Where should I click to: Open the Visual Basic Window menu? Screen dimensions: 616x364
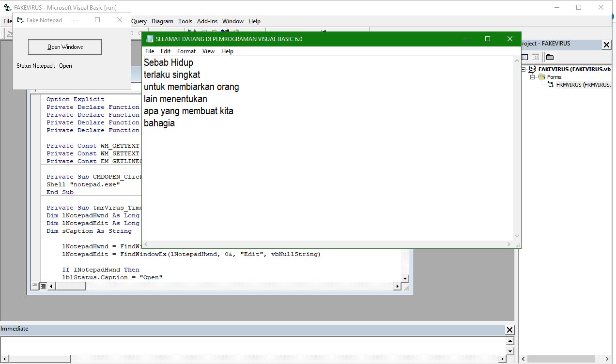click(x=233, y=21)
